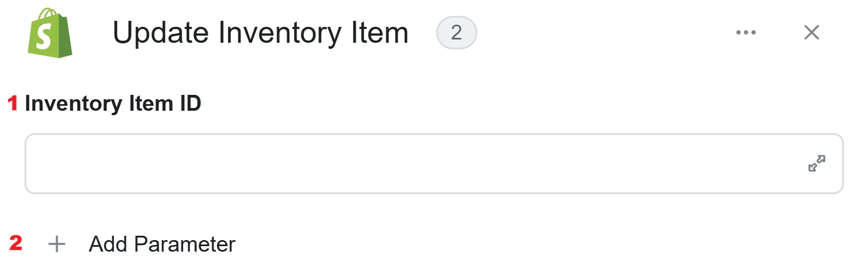Click the red number 2 marker
This screenshot has height=273, width=868.
(16, 243)
